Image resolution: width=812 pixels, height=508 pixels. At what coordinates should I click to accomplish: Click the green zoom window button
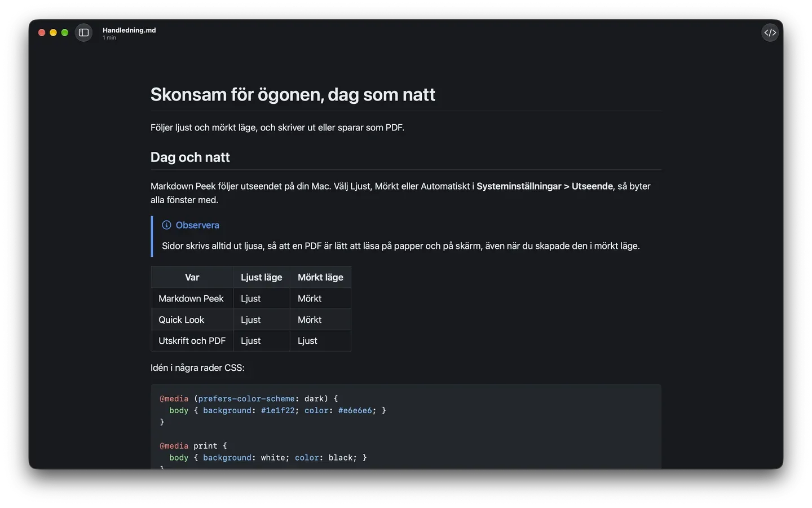click(65, 33)
